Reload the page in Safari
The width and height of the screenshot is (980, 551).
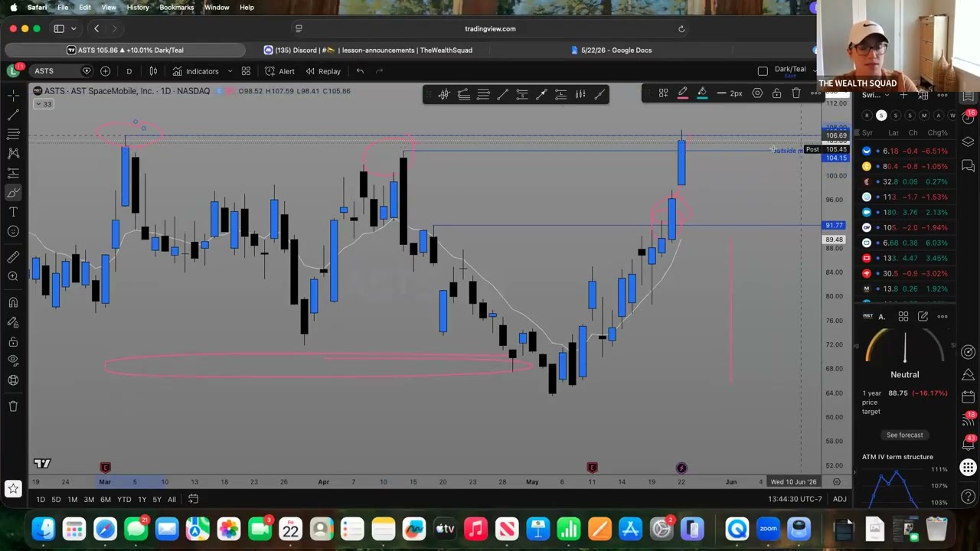[681, 29]
